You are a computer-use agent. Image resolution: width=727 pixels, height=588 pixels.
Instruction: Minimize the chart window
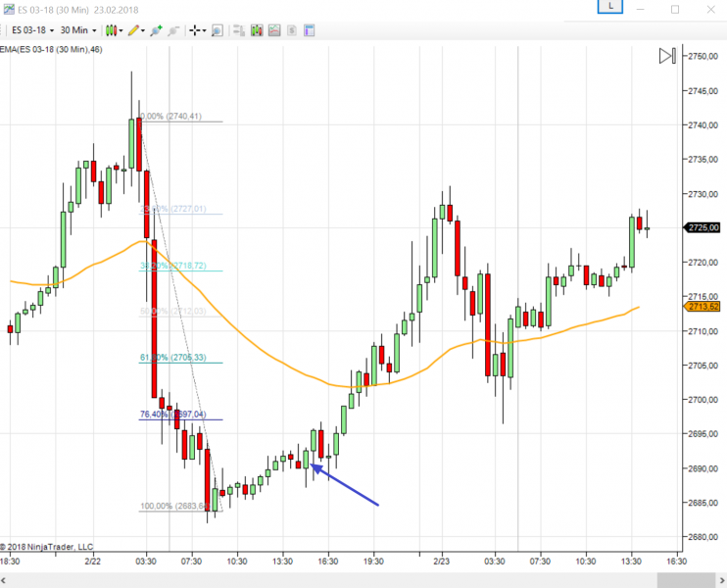641,9
